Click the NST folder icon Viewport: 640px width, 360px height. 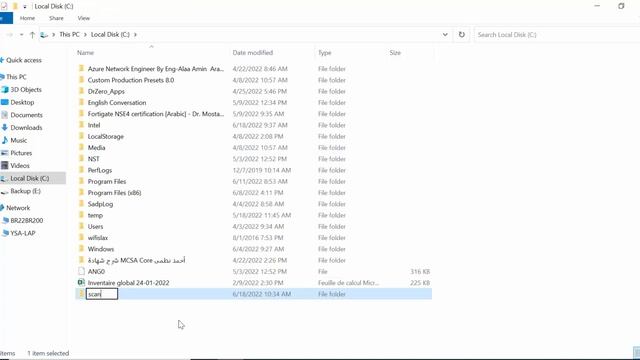pos(81,158)
